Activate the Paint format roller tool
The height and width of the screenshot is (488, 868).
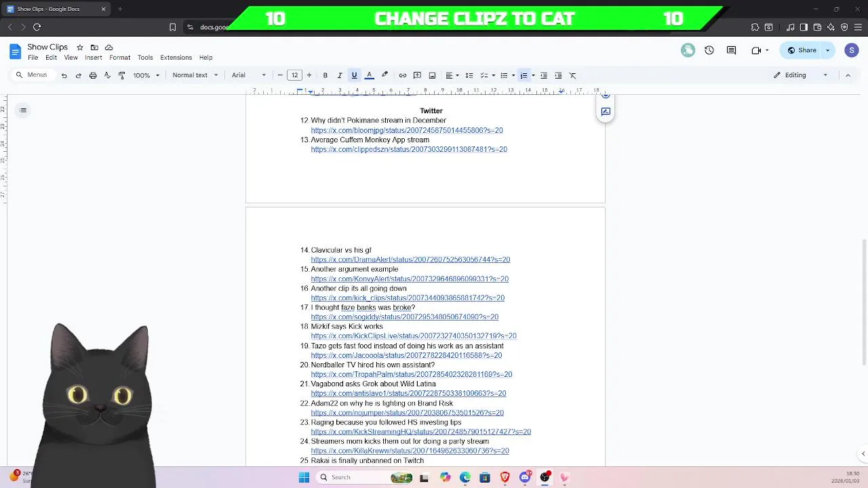122,75
